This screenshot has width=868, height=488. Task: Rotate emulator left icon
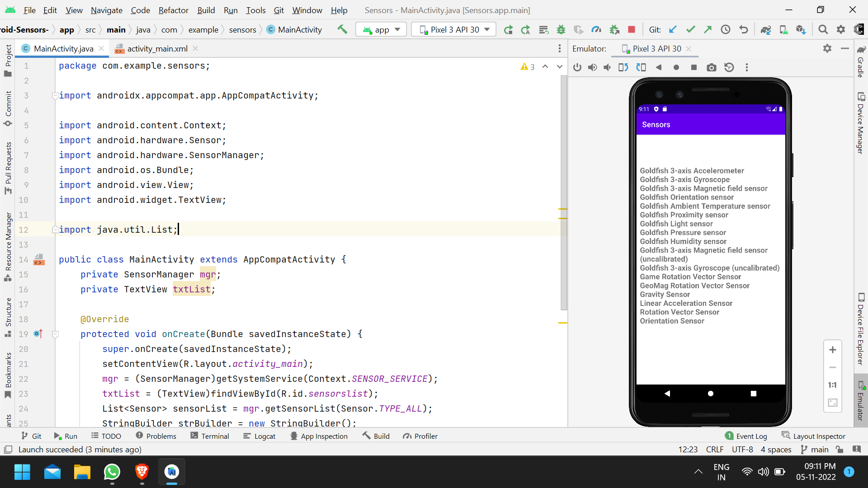tap(623, 67)
